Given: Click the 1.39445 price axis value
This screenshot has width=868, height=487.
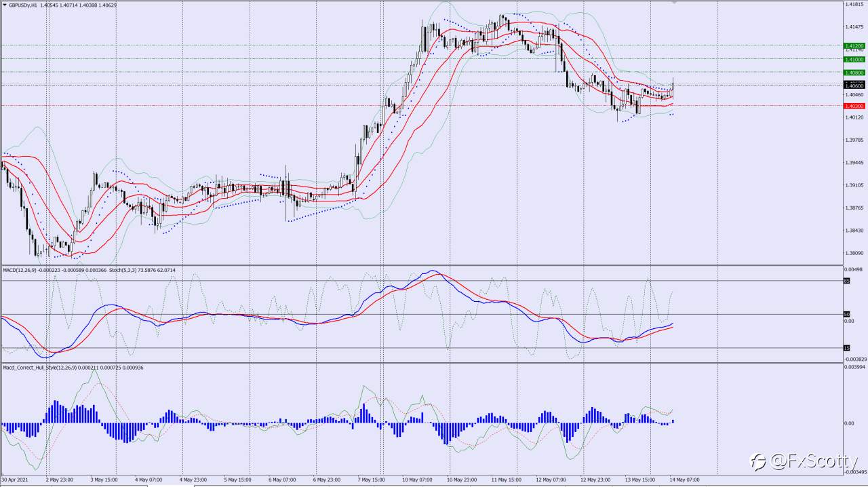Looking at the screenshot, I should click(853, 163).
